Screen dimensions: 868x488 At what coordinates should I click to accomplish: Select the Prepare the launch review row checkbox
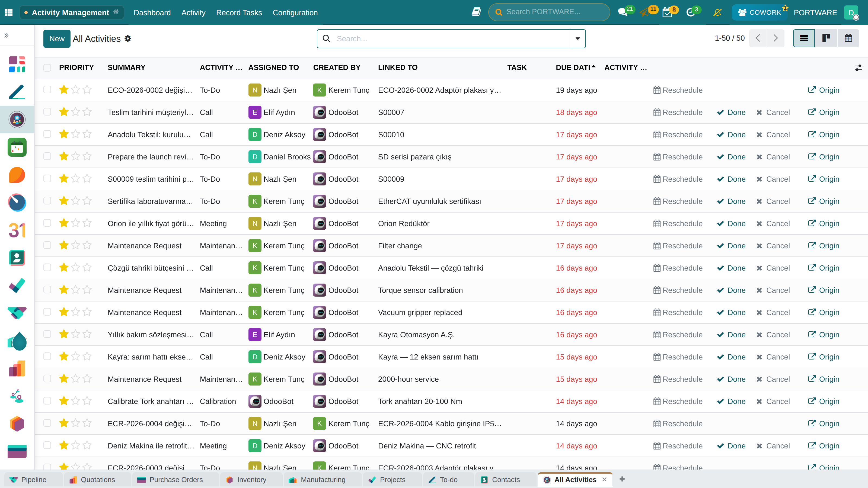pyautogui.click(x=47, y=156)
